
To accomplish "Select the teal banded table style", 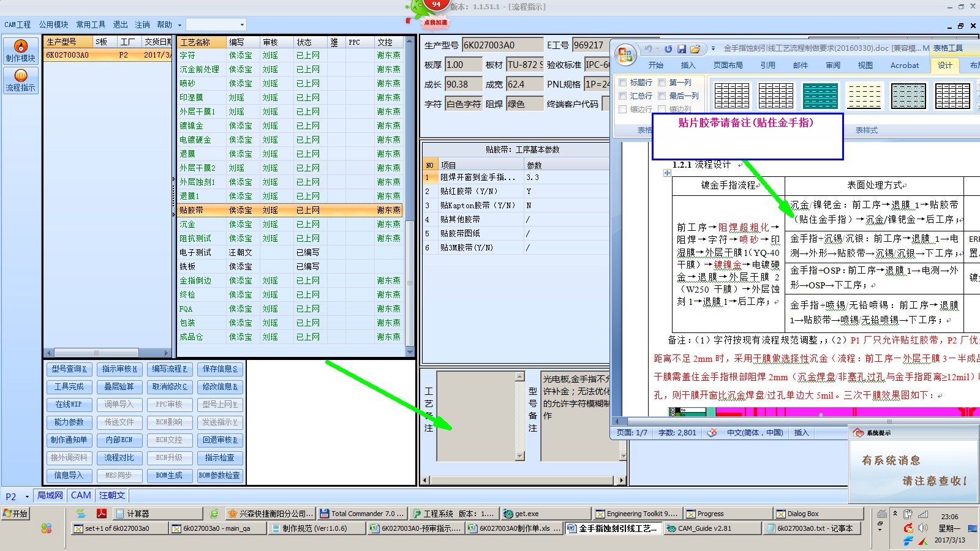I will click(820, 96).
